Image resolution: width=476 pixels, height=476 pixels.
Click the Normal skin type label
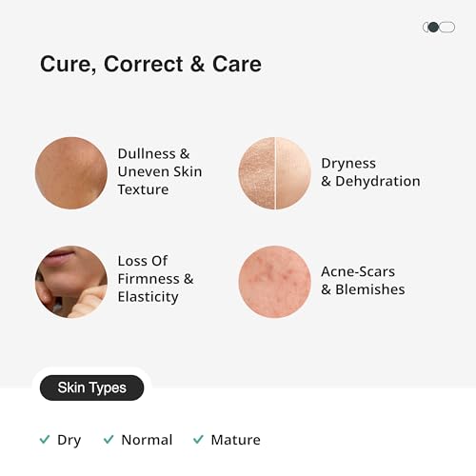[147, 440]
